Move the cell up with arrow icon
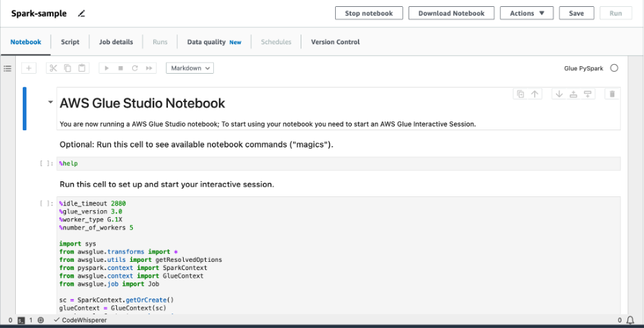The width and height of the screenshot is (644, 328). click(535, 94)
